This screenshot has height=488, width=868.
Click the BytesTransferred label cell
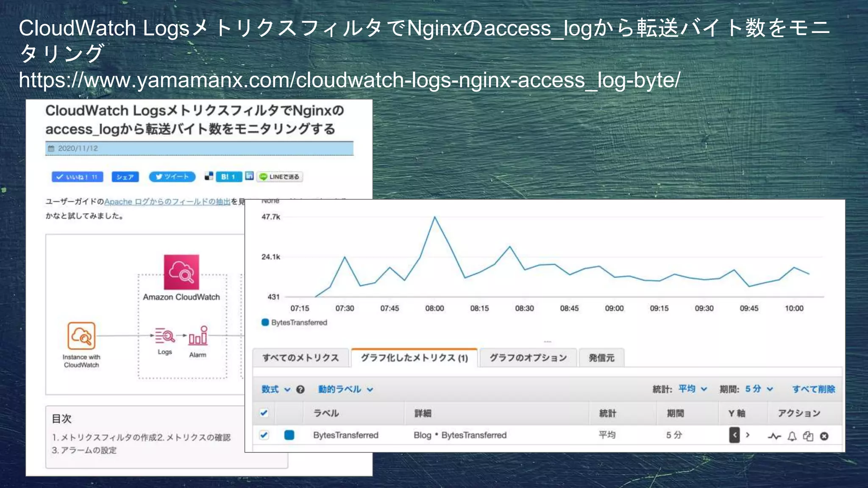[x=345, y=435]
